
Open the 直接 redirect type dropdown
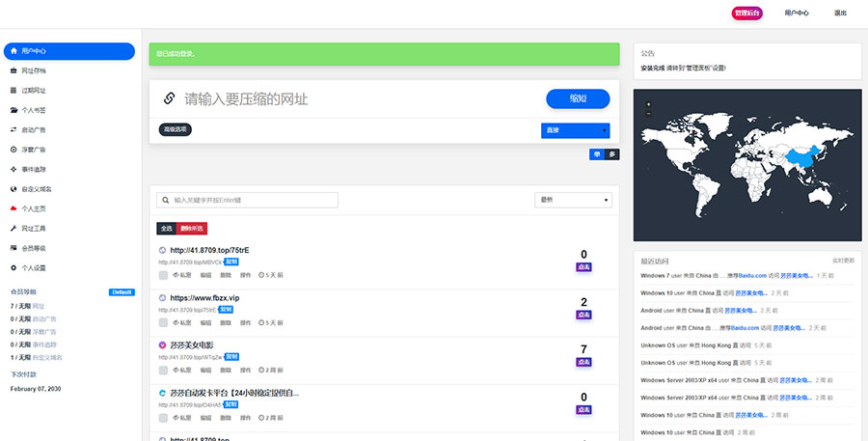click(576, 130)
